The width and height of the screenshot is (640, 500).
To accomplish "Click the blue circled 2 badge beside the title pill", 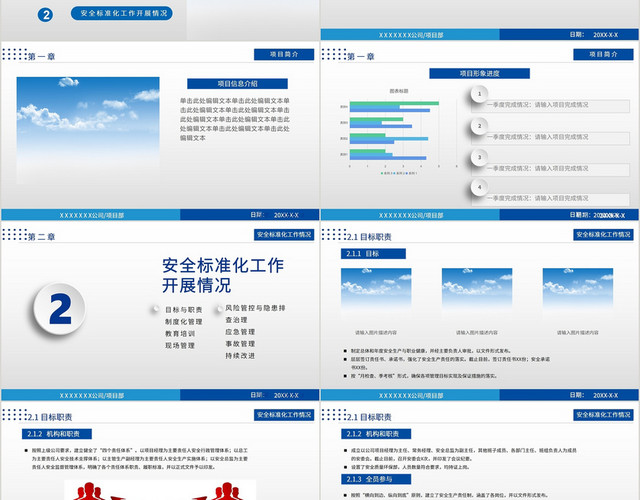I will [45, 15].
